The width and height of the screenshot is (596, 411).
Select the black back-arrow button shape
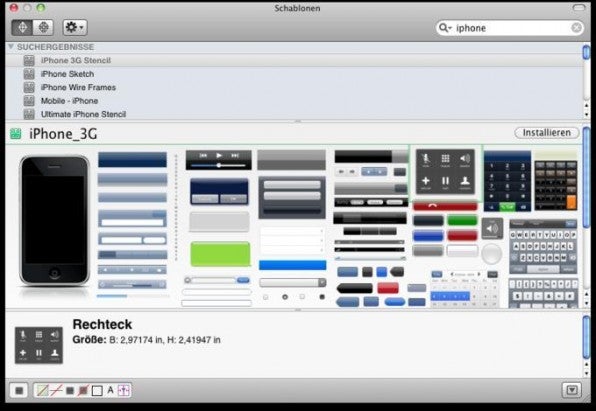[x=354, y=289]
